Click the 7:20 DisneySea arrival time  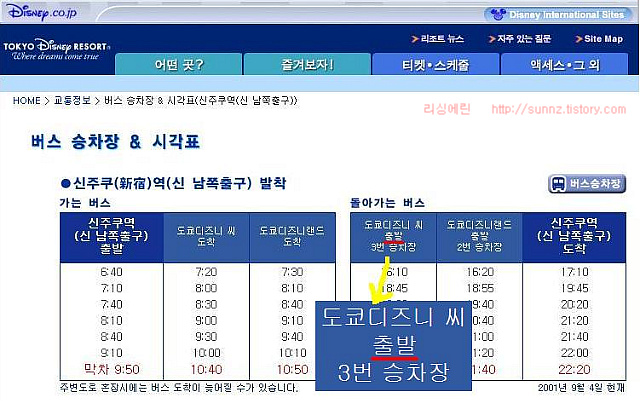[206, 272]
